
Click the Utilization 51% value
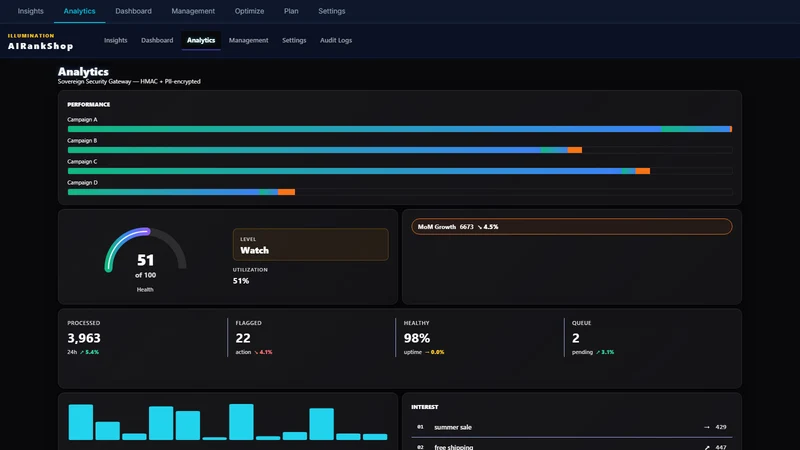tap(241, 281)
